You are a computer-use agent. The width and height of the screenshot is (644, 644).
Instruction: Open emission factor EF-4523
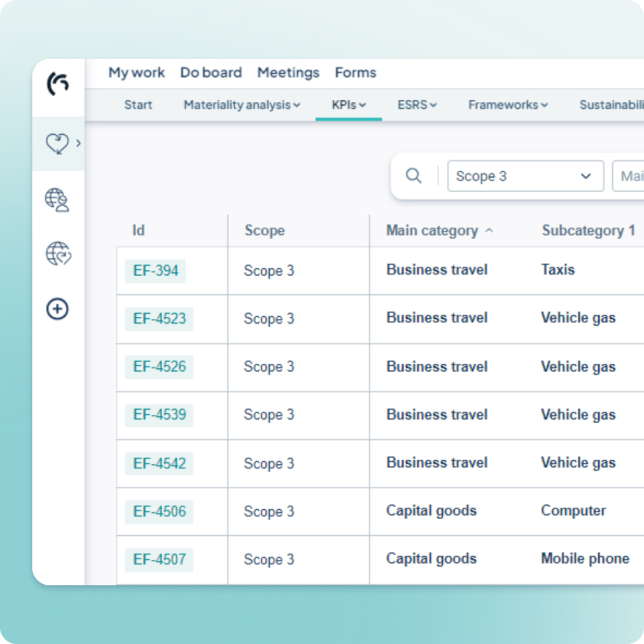tap(159, 319)
